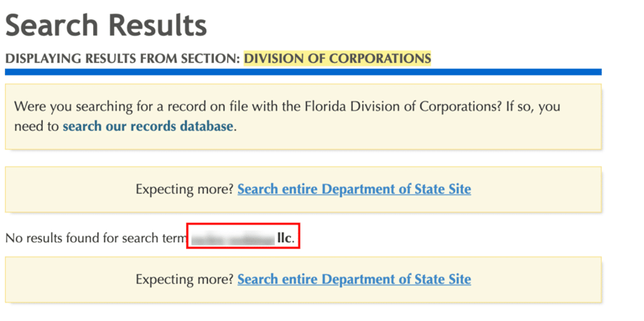This screenshot has height=321, width=644.
Task: Click 'Were you searching for a record' notice text
Action: coord(287,117)
